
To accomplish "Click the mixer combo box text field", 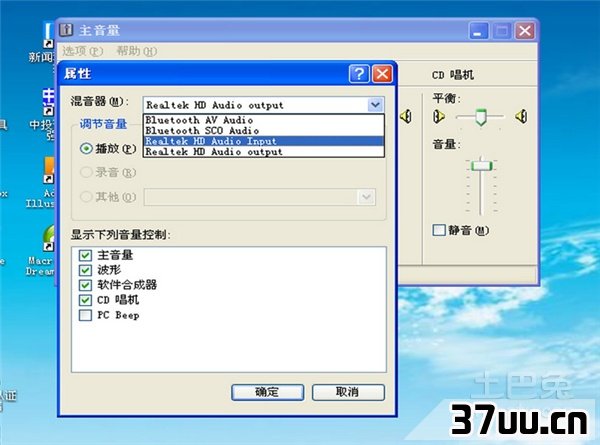I will [255, 105].
